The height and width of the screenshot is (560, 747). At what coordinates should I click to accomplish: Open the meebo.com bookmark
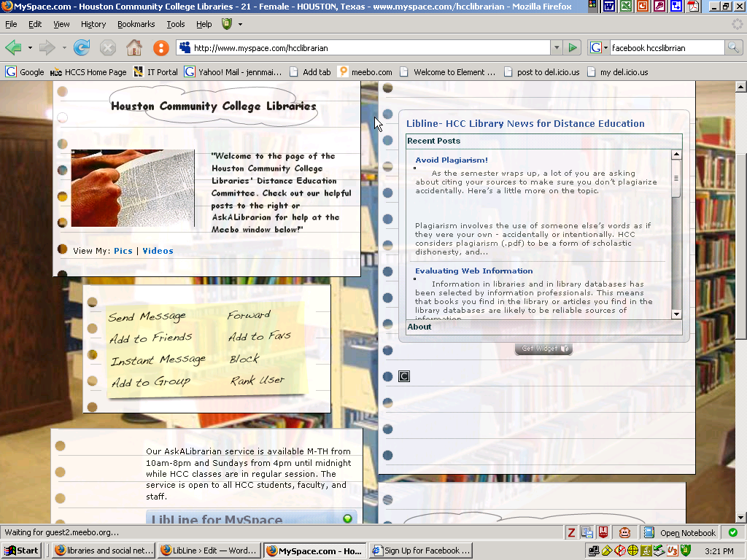click(x=365, y=72)
